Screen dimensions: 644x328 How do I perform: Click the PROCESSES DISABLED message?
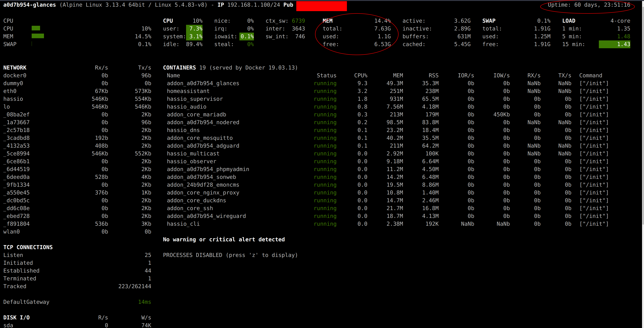230,255
